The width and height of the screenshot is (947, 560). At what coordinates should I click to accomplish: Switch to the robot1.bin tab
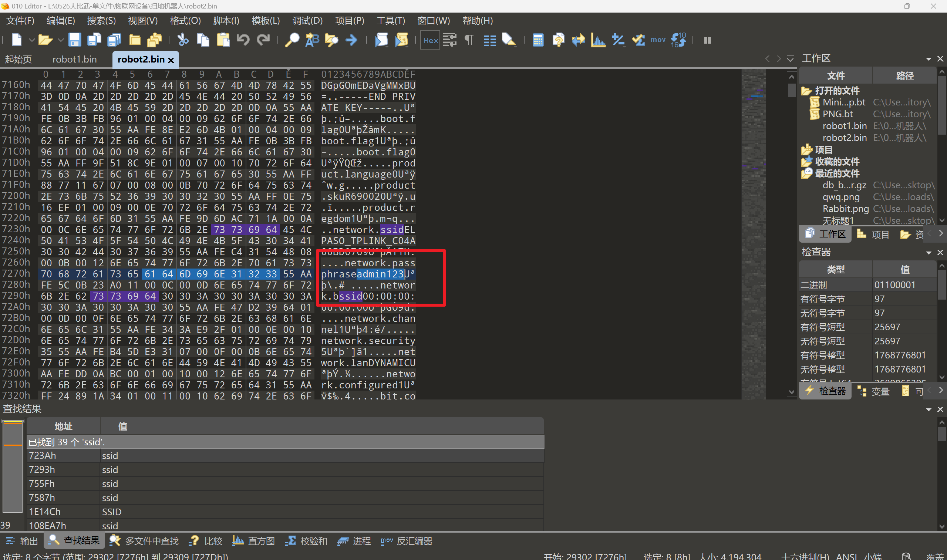pos(75,59)
